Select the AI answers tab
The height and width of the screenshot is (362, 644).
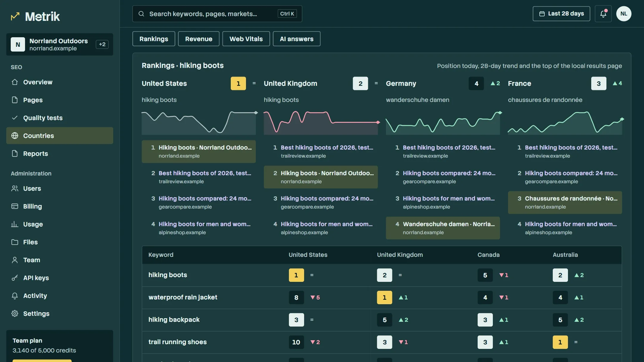click(297, 39)
